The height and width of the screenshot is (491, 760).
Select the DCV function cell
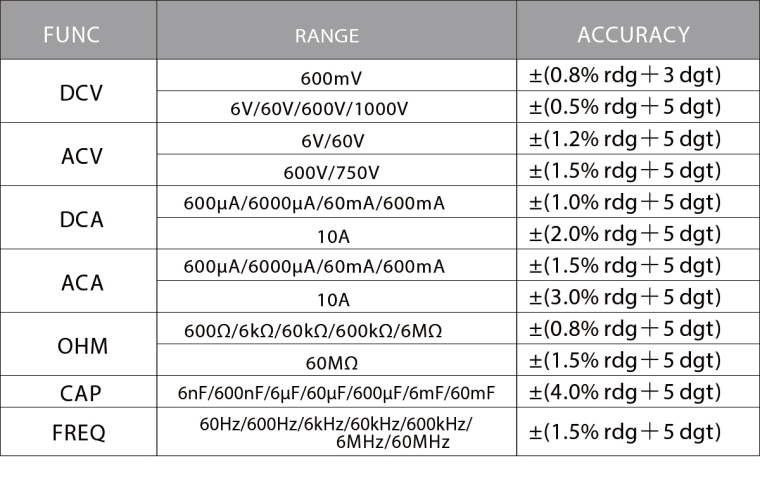[x=81, y=93]
